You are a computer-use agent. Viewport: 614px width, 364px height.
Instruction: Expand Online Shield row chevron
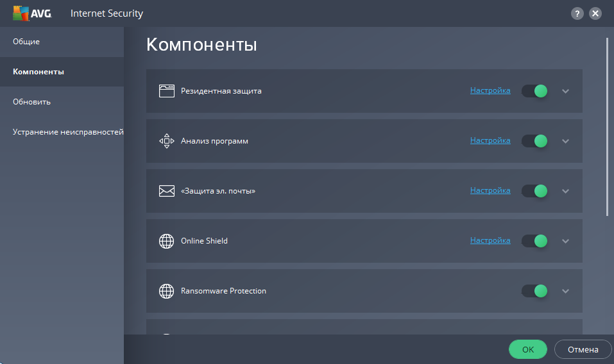[565, 241]
